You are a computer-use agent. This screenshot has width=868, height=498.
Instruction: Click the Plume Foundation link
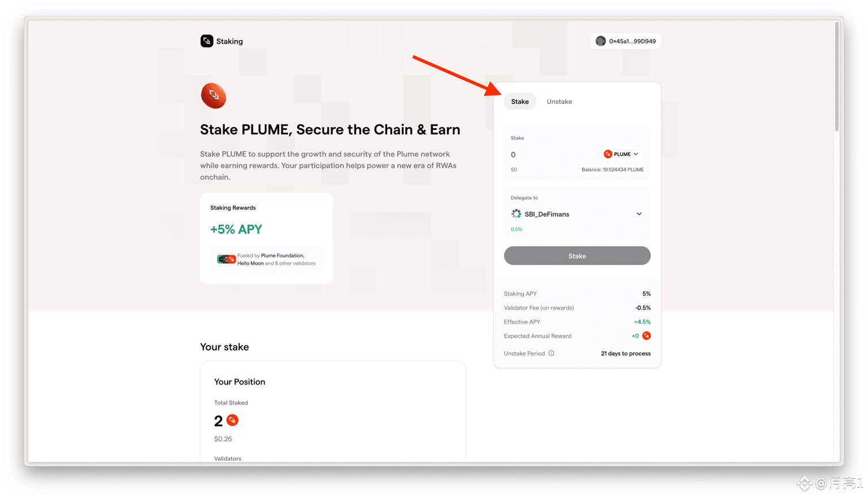point(283,256)
